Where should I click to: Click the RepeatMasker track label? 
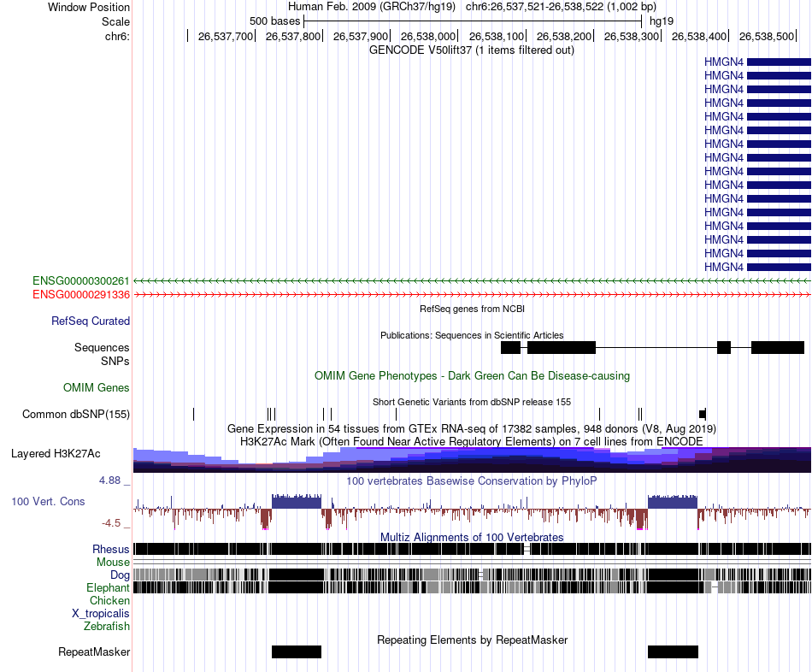tap(94, 651)
